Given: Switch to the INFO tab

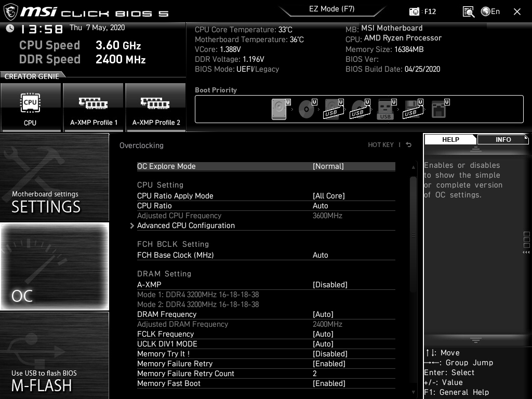Looking at the screenshot, I should (503, 139).
